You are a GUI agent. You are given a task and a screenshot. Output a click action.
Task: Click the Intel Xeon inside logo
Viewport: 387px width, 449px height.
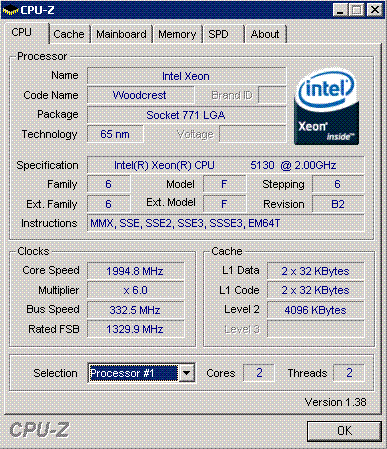(326, 108)
